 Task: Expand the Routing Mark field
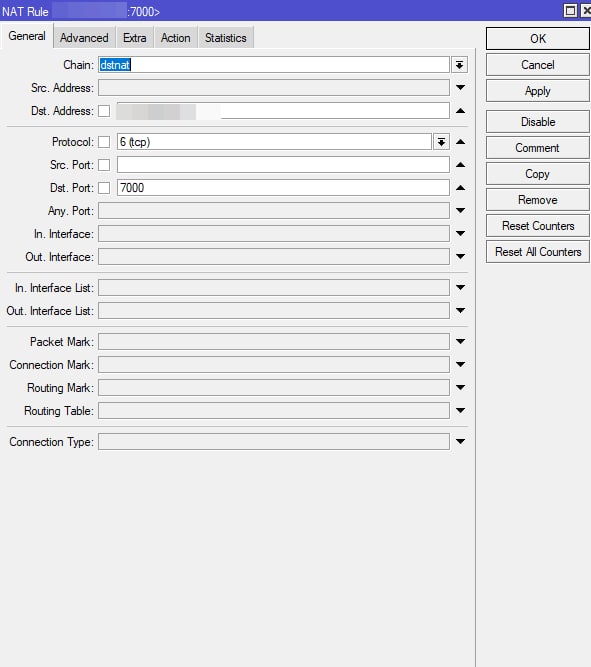tap(460, 387)
